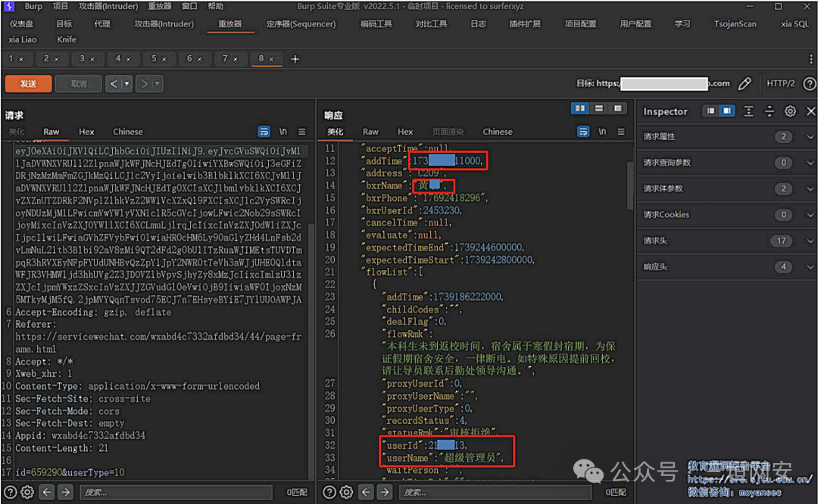Set top-bottom split layout
Image resolution: width=818 pixels, height=504 pixels.
point(599,108)
